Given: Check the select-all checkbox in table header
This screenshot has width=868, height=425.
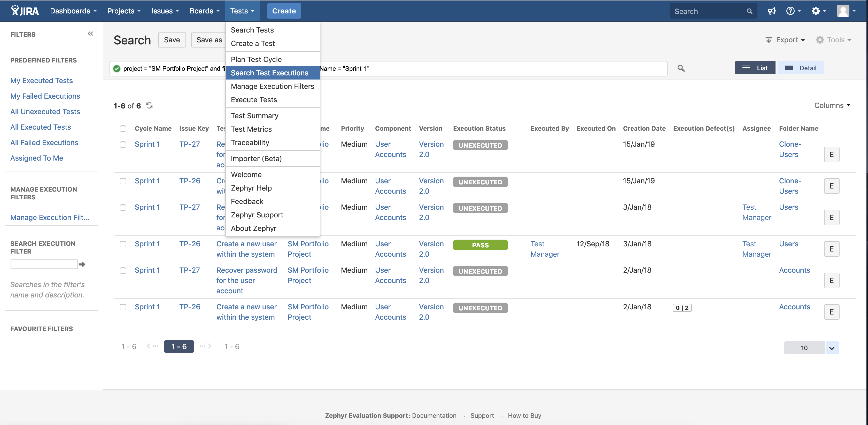Looking at the screenshot, I should [123, 128].
